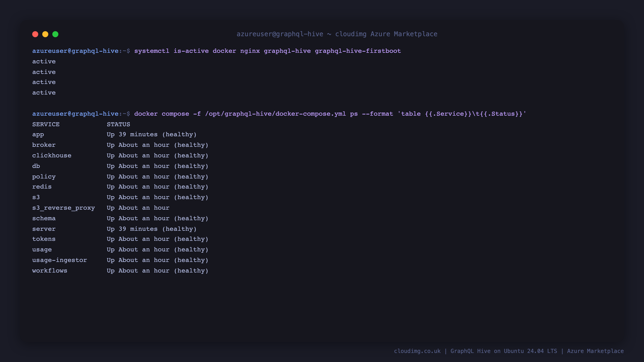Click the status of s3_reverse_proxy
The width and height of the screenshot is (644, 362).
[138, 208]
